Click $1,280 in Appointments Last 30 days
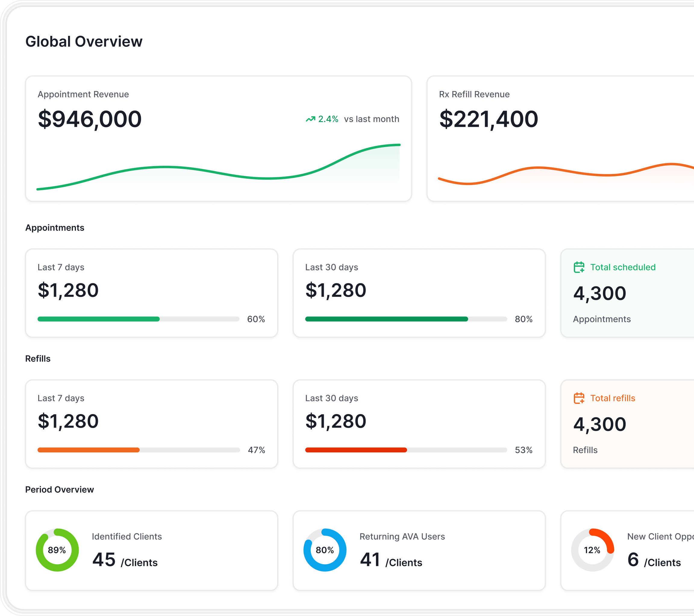 [x=336, y=290]
